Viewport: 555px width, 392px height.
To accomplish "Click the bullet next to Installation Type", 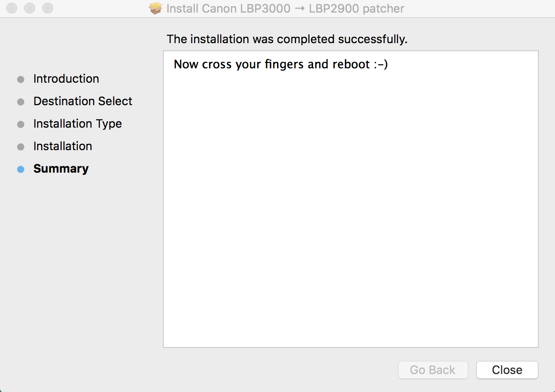I will (x=21, y=125).
